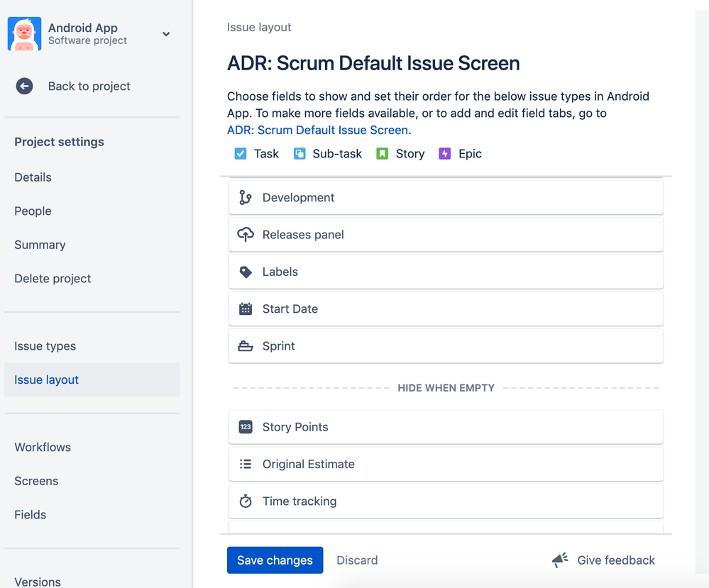Open Versions settings
This screenshot has height=588, width=709.
click(x=38, y=582)
